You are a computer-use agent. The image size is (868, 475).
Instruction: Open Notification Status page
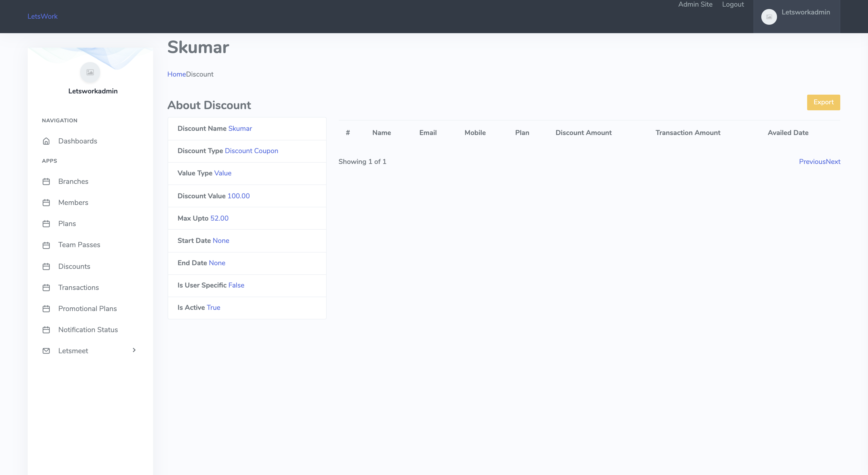click(88, 330)
